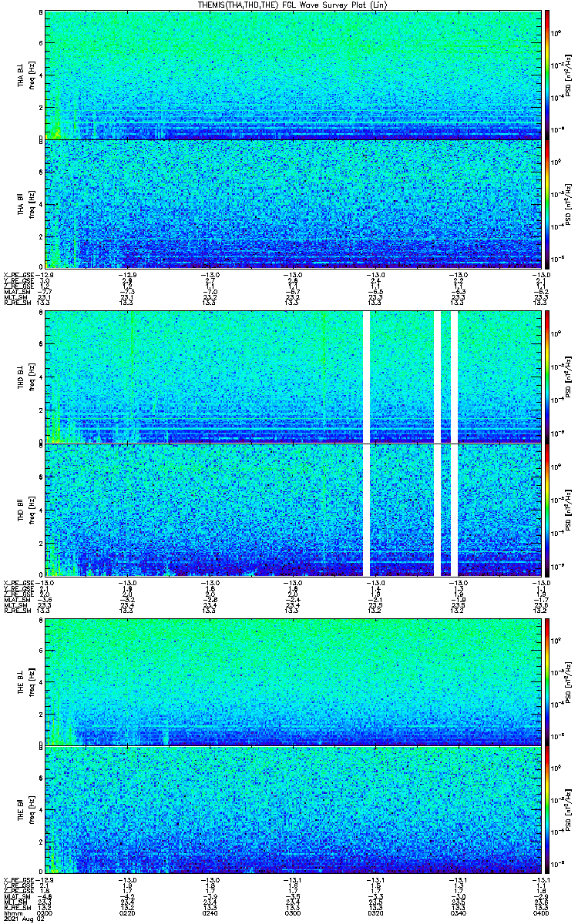Click the PSD color bar beside THD B-perpendicular panel
Viewport: 578px width, 924px height.
pos(547,377)
